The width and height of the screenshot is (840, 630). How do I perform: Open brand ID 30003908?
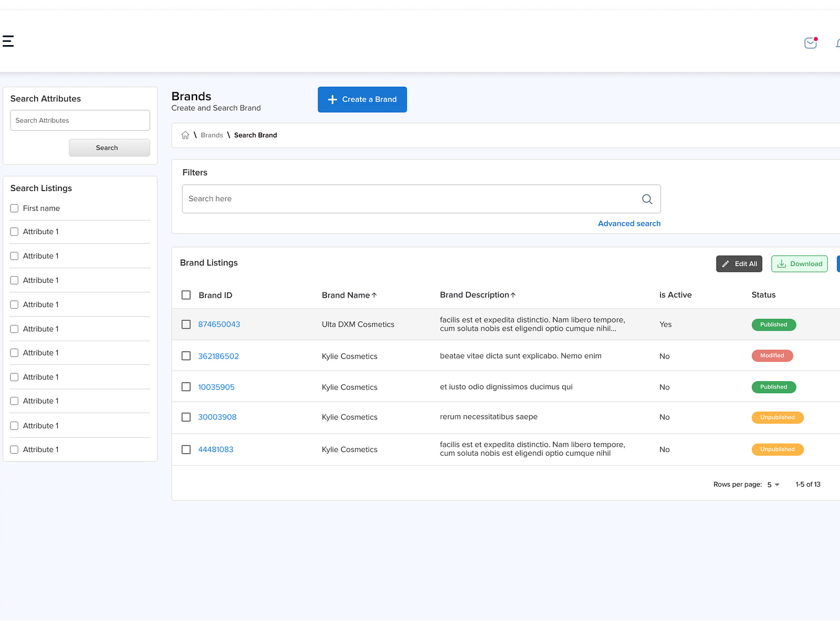[217, 417]
